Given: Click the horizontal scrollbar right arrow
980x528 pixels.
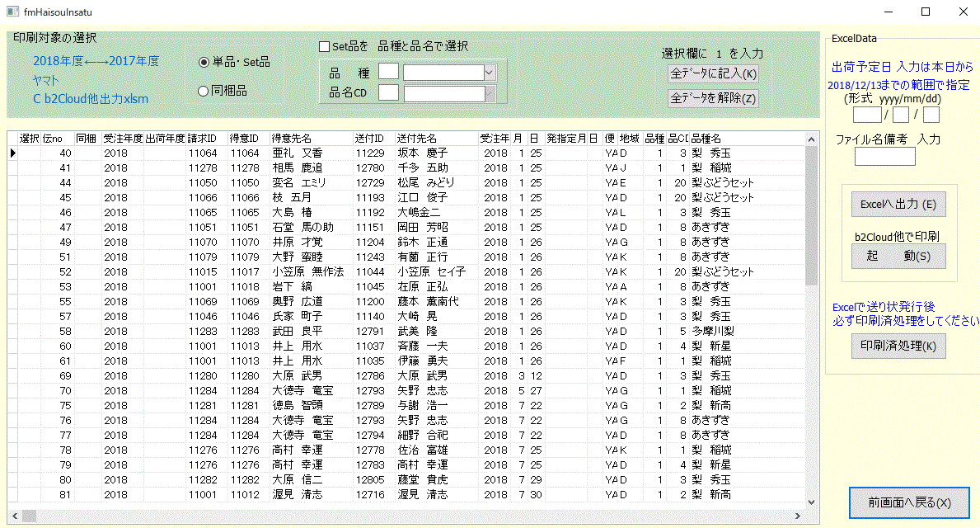Looking at the screenshot, I should point(798,516).
